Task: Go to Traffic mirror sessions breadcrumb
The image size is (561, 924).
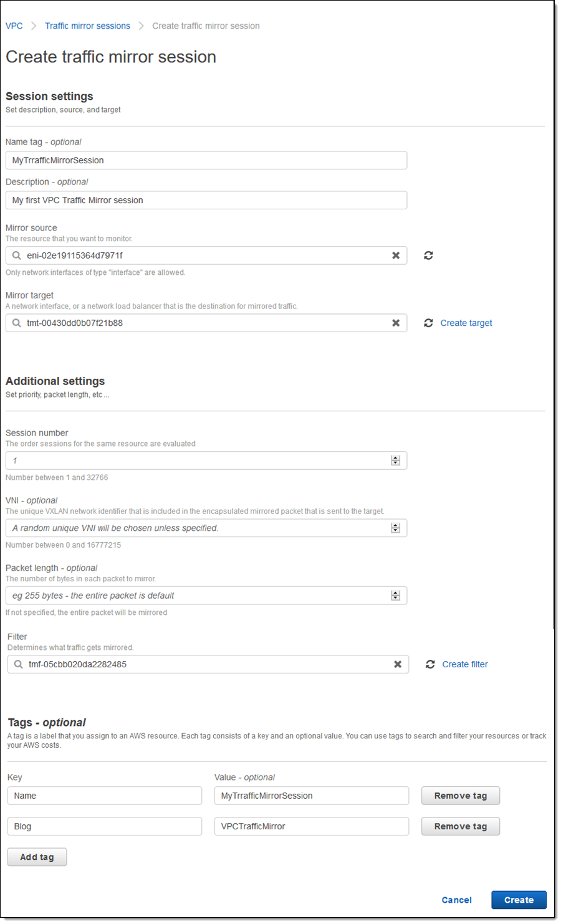Action: click(87, 26)
